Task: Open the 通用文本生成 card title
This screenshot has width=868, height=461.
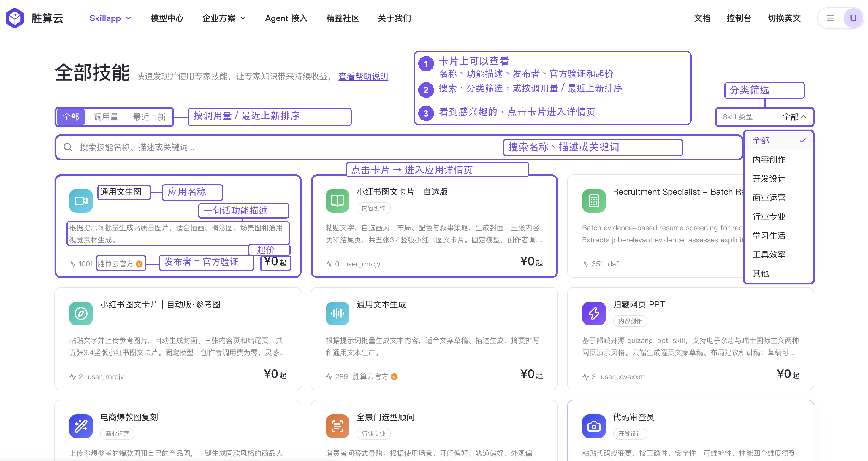Action: pyautogui.click(x=381, y=304)
